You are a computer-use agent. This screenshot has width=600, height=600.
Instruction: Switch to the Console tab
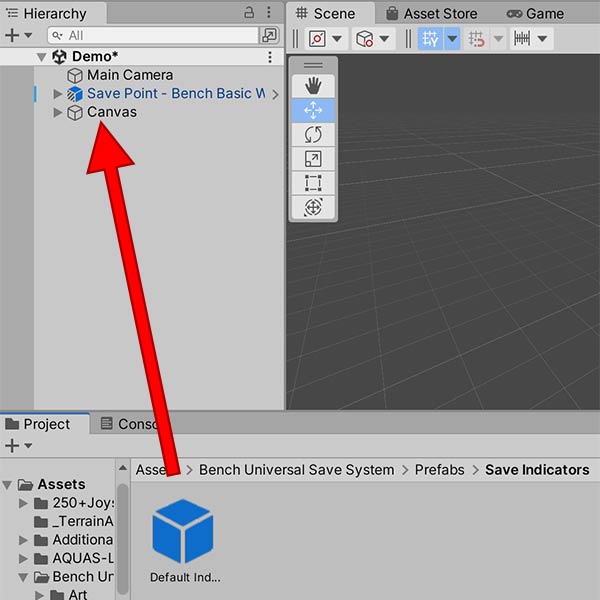130,424
